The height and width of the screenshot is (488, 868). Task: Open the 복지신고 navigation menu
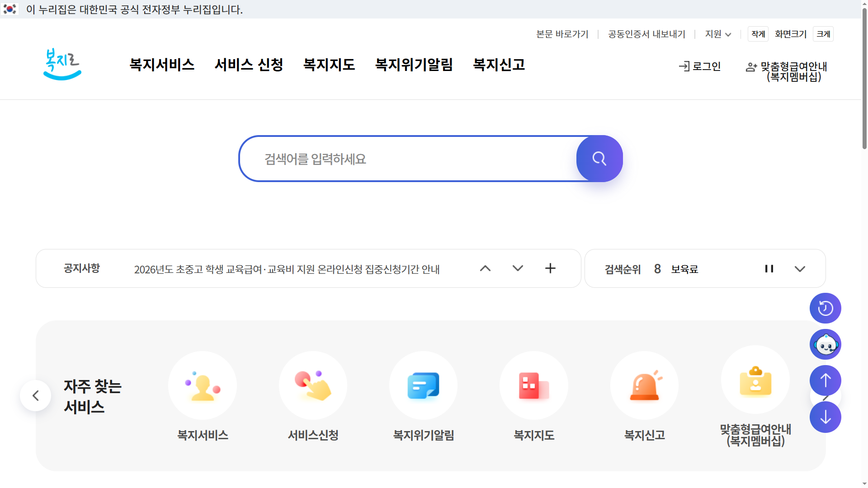click(x=498, y=65)
